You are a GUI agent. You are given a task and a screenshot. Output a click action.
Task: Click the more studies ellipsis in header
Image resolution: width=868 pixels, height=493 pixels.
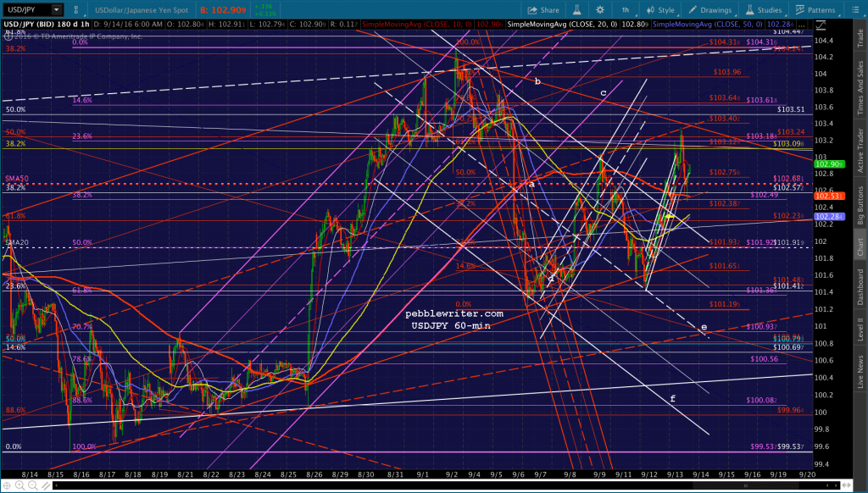[x=802, y=25]
